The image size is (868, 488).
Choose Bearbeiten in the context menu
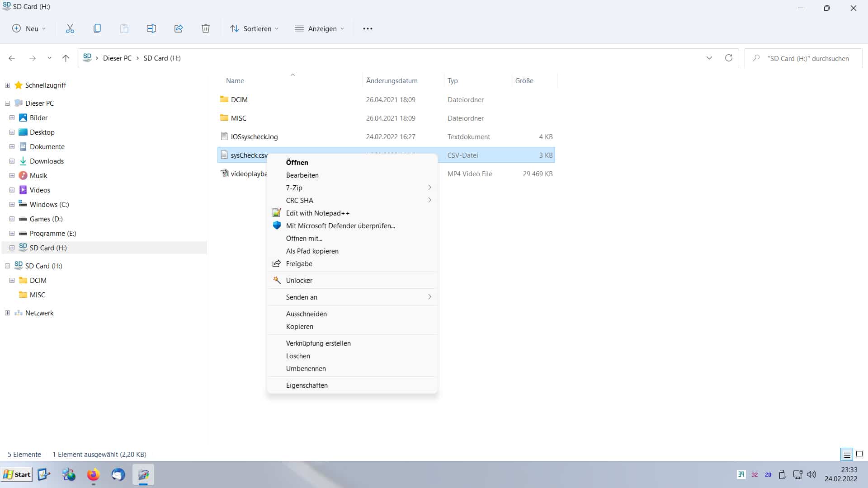click(x=352, y=175)
